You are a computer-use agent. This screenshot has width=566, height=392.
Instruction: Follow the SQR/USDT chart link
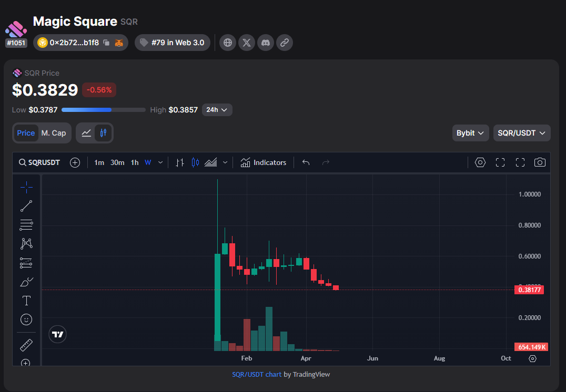tap(257, 374)
